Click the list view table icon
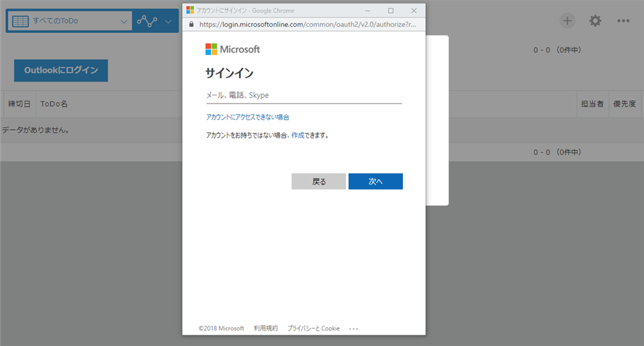 [21, 21]
